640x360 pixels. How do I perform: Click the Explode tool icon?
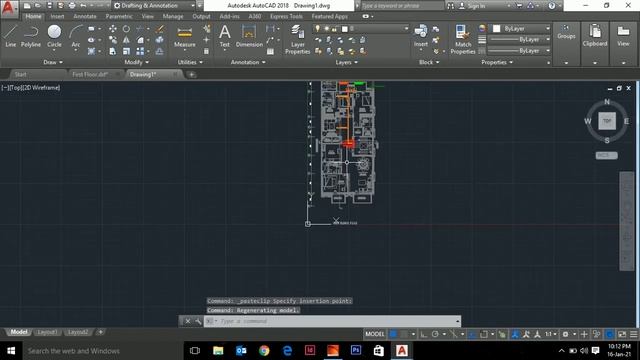(x=160, y=40)
